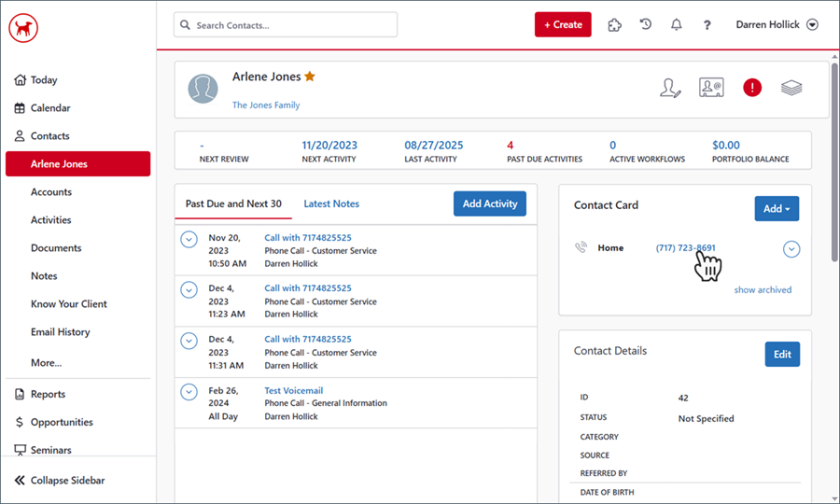Screen dimensions: 840x504
Task: Switch to the Latest Notes tab
Action: (331, 203)
